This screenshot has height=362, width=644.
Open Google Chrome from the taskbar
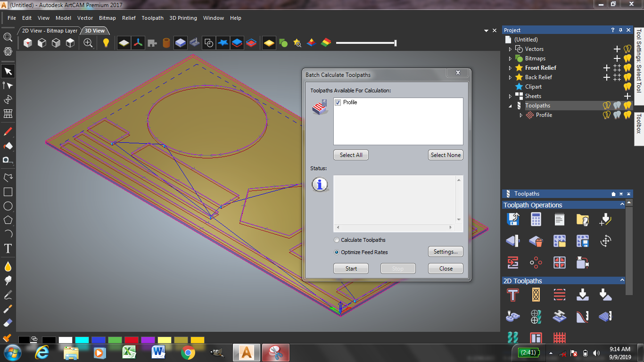click(188, 353)
